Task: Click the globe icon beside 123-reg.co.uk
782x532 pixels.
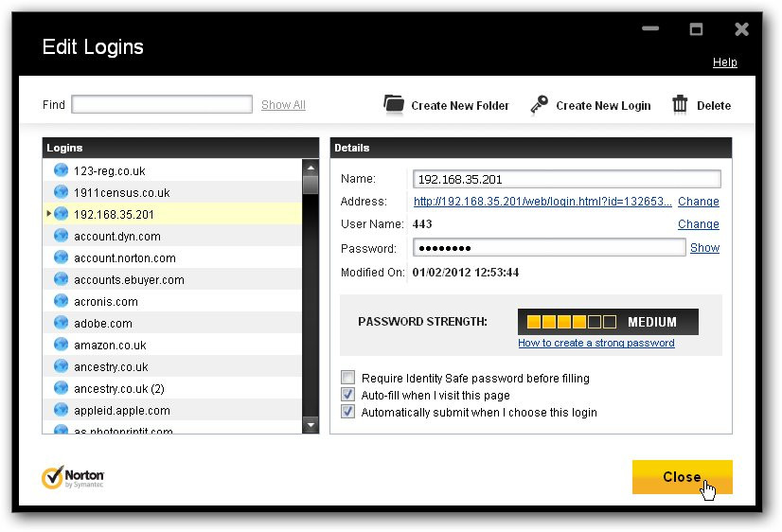Action: coord(61,170)
